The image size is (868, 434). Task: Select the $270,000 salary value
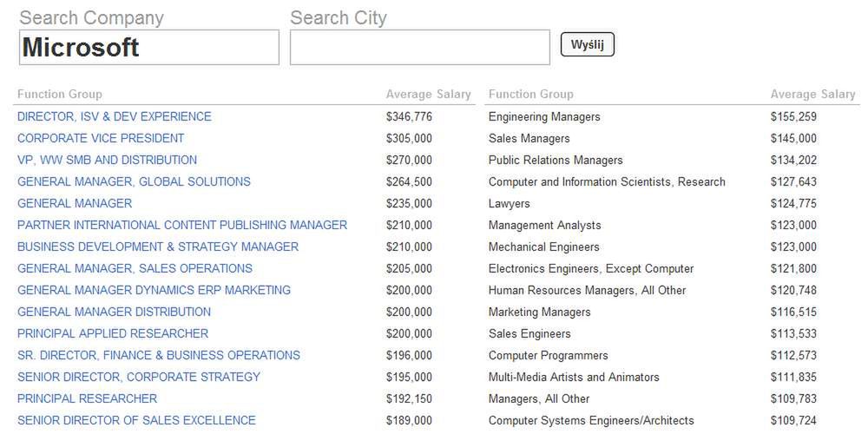(x=409, y=160)
